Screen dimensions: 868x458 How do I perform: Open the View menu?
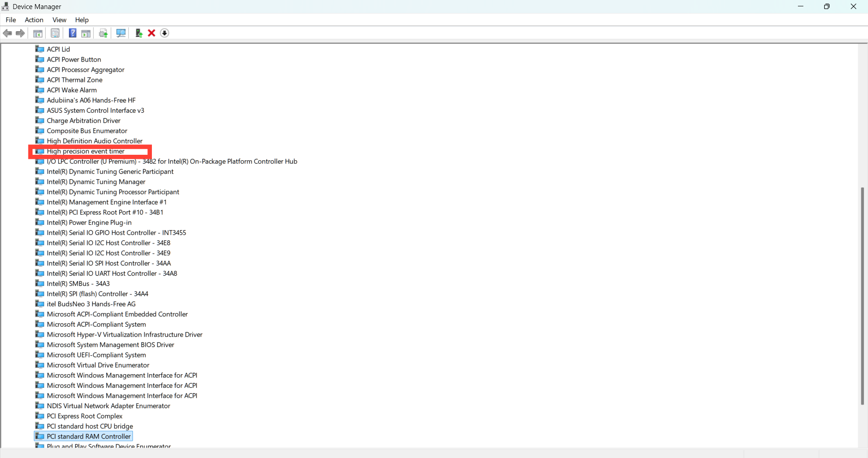pos(59,20)
